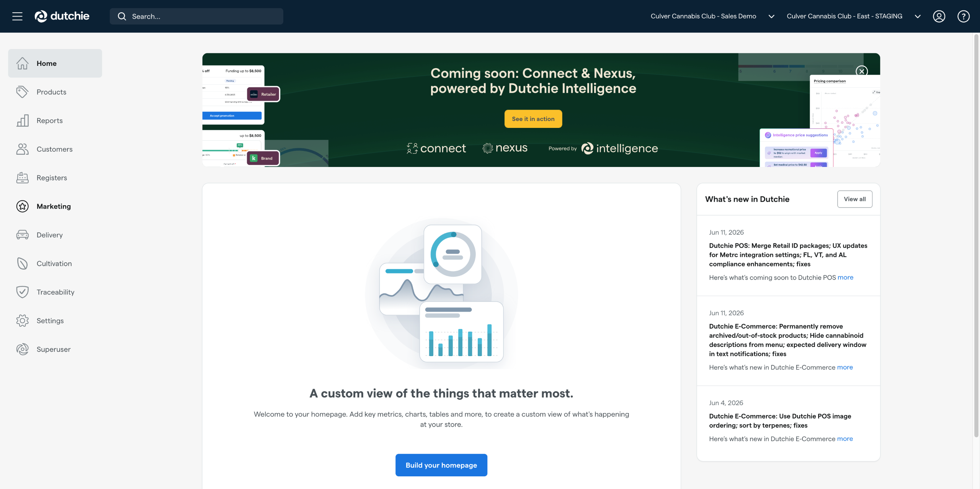The image size is (980, 489).
Task: Open the user account profile icon
Action: pyautogui.click(x=939, y=16)
